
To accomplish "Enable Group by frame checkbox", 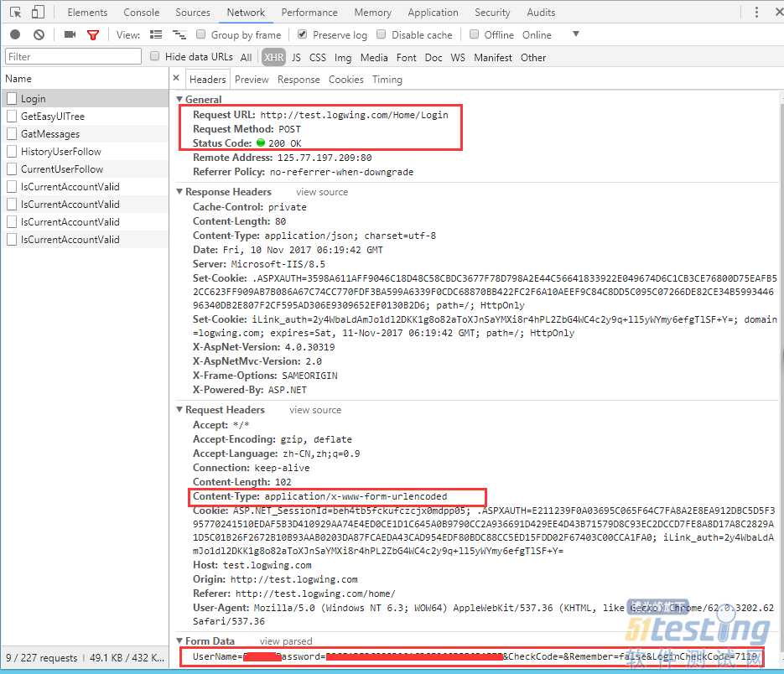I will 200,34.
